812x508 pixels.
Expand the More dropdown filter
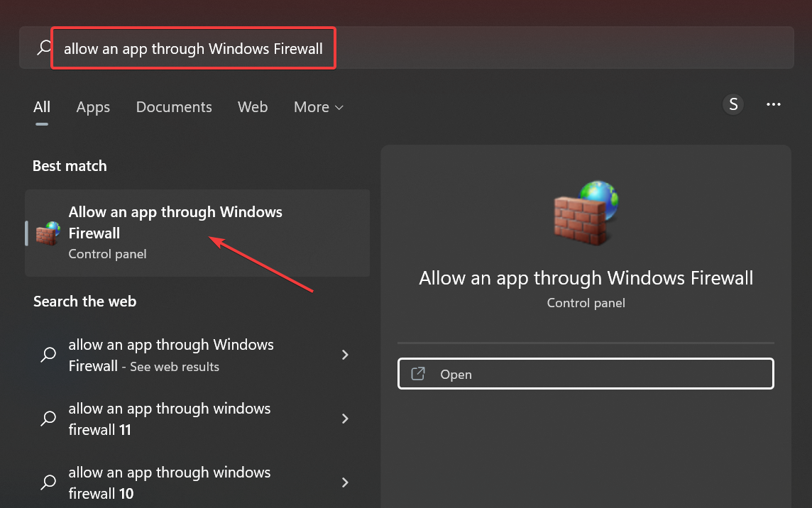coord(319,107)
